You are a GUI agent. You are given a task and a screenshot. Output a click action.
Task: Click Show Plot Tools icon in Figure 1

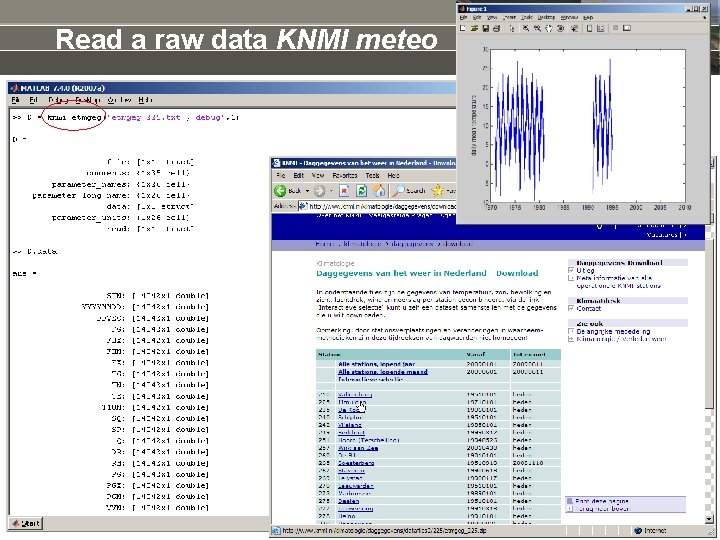pyautogui.click(x=627, y=28)
